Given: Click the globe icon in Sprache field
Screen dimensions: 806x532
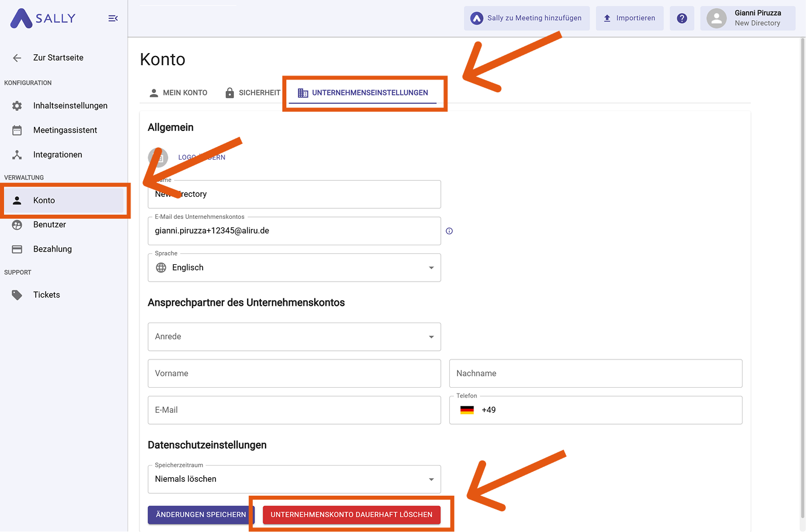Looking at the screenshot, I should coord(161,268).
